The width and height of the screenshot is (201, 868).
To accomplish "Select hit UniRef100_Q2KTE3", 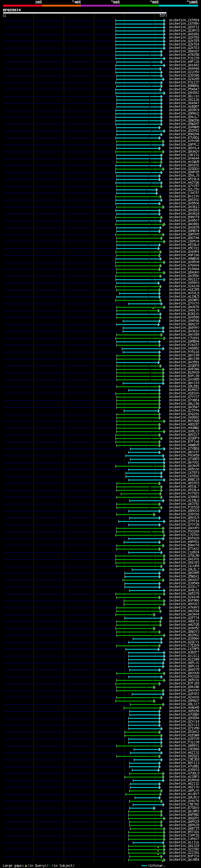I will 184,48.
